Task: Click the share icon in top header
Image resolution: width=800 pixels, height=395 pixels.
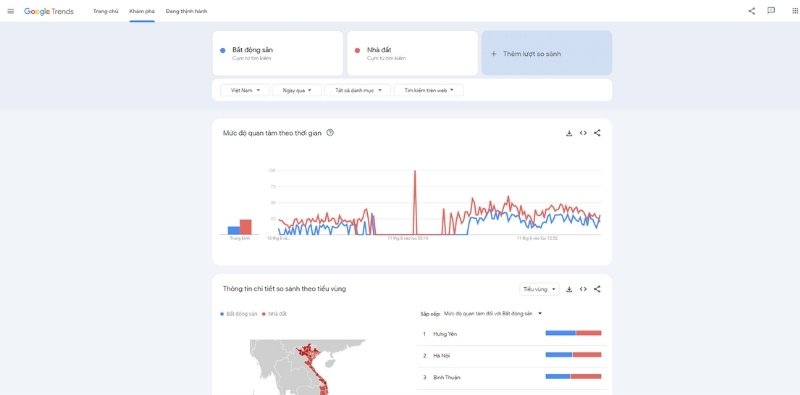Action: coord(752,11)
